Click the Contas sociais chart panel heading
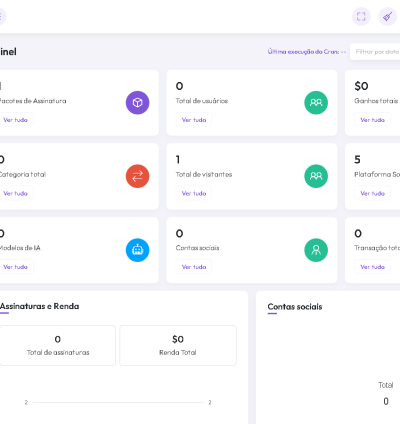 295,307
